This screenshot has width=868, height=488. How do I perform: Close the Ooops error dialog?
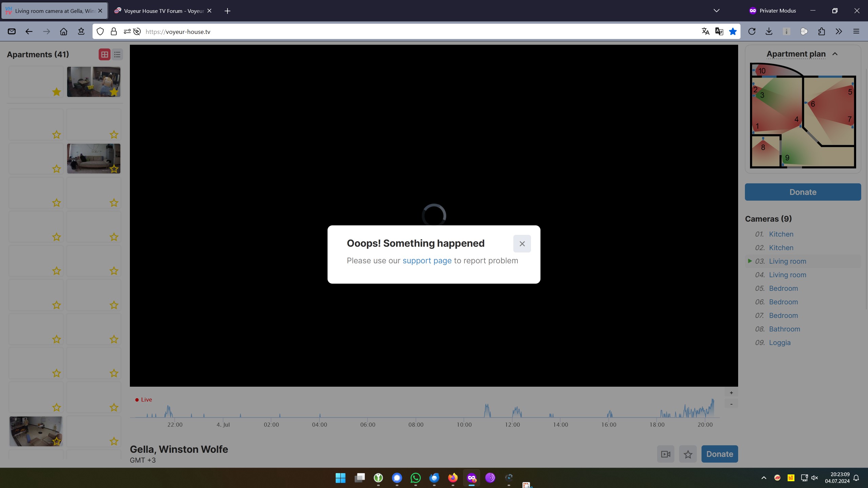pyautogui.click(x=522, y=244)
